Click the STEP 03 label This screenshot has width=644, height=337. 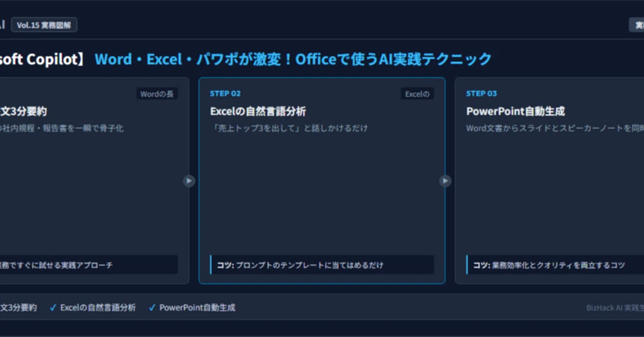[x=481, y=93]
